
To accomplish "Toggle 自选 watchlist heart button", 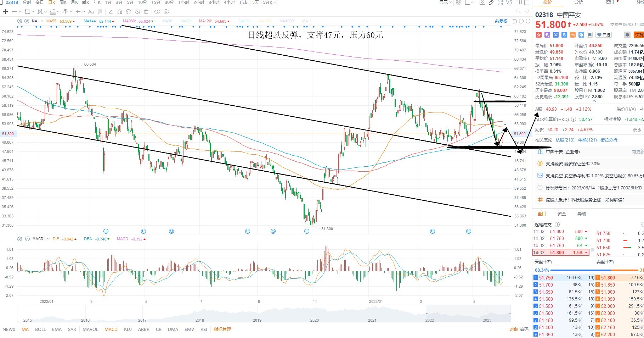I will coord(604,35).
